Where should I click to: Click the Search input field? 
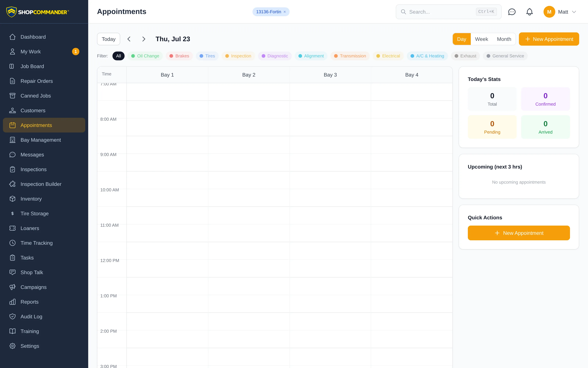[x=449, y=12]
